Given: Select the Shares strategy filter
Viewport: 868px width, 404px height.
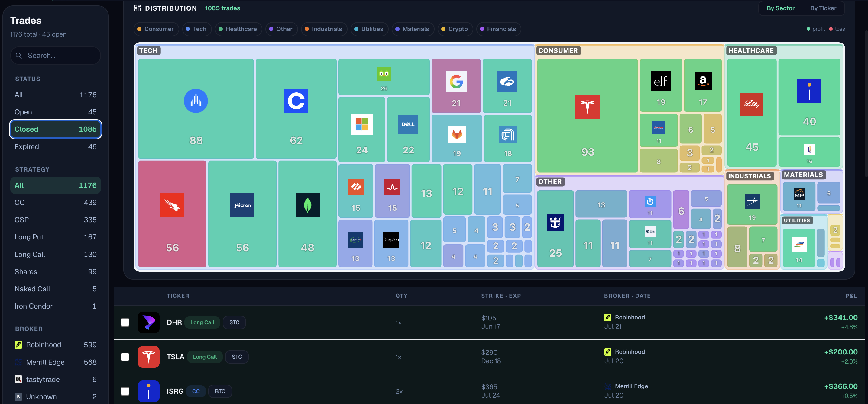Looking at the screenshot, I should click(x=56, y=272).
